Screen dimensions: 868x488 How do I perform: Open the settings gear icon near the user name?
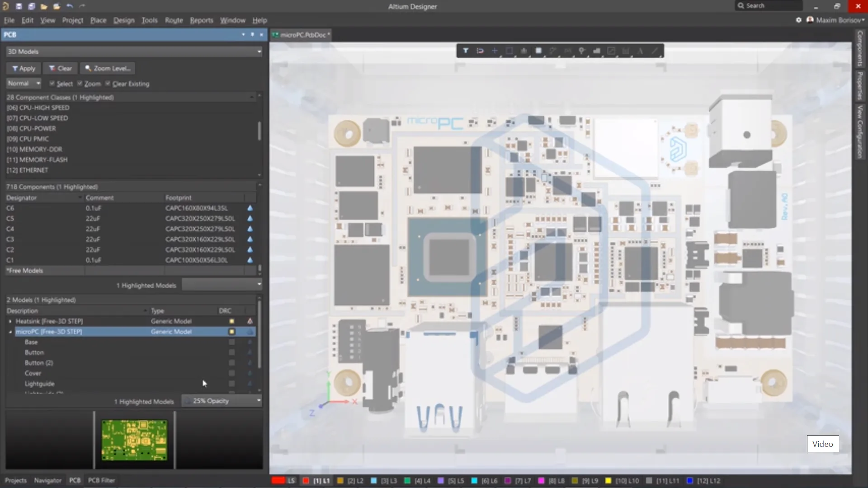pyautogui.click(x=798, y=20)
